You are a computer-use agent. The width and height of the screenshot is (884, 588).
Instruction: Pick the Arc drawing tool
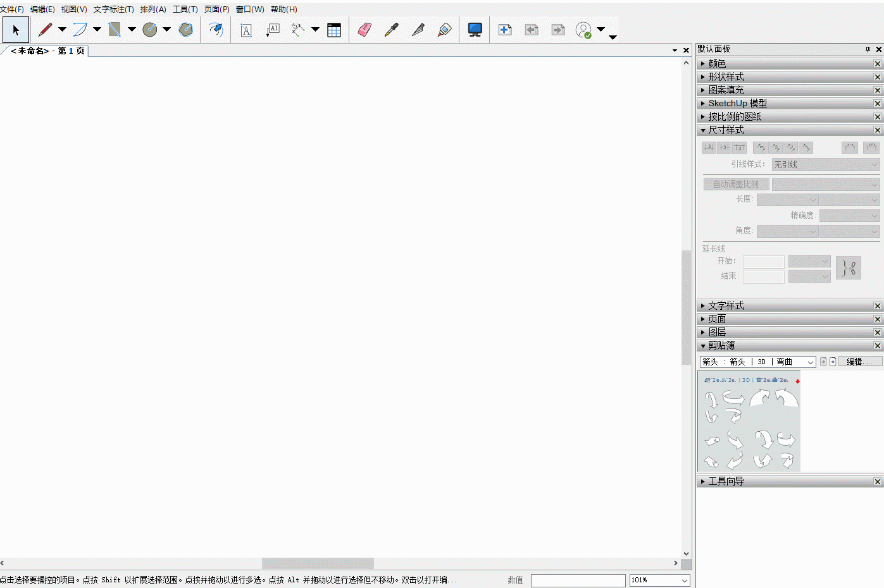[80, 30]
